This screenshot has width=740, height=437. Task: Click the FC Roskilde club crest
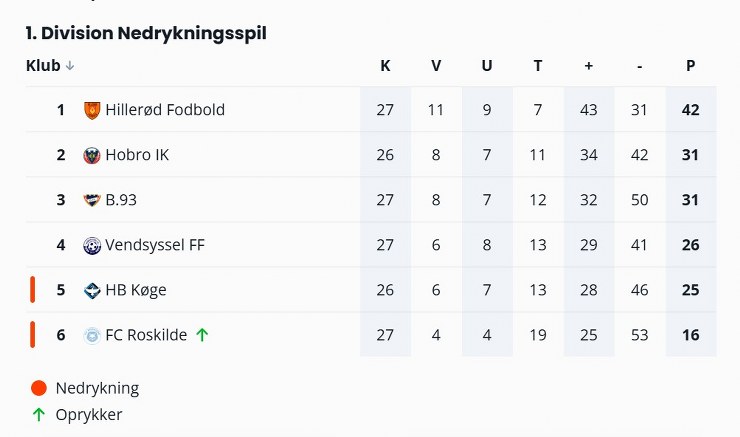(x=92, y=335)
